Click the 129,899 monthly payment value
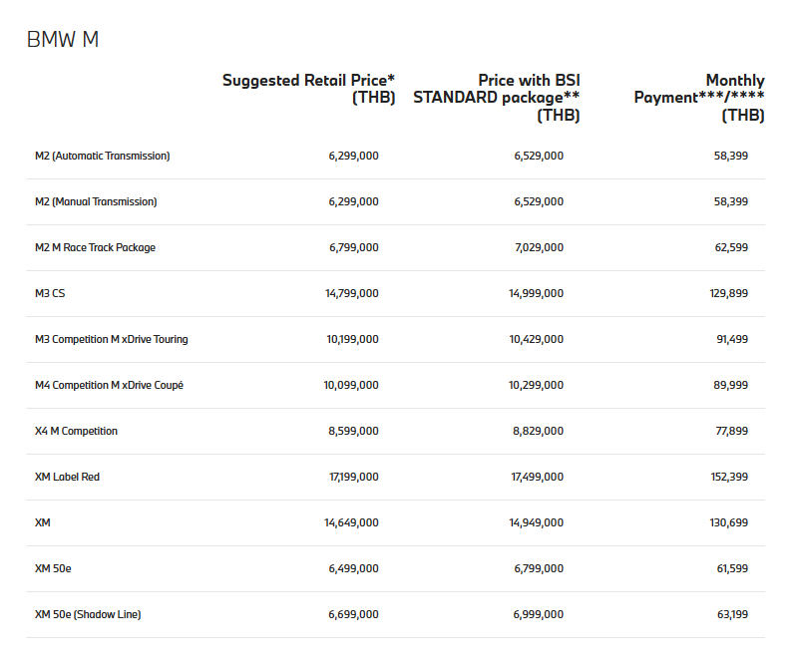Image resolution: width=798 pixels, height=672 pixels. 729,293
